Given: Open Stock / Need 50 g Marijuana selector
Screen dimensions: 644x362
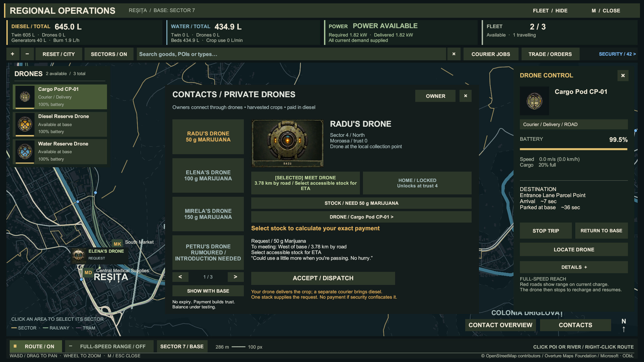Looking at the screenshot, I should (x=361, y=203).
